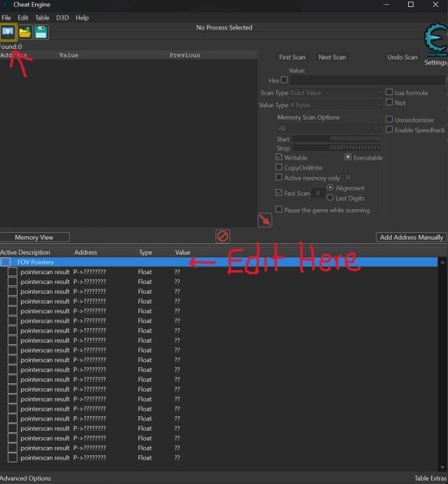
Task: Open the Scan Type dropdown
Action: coord(336,93)
